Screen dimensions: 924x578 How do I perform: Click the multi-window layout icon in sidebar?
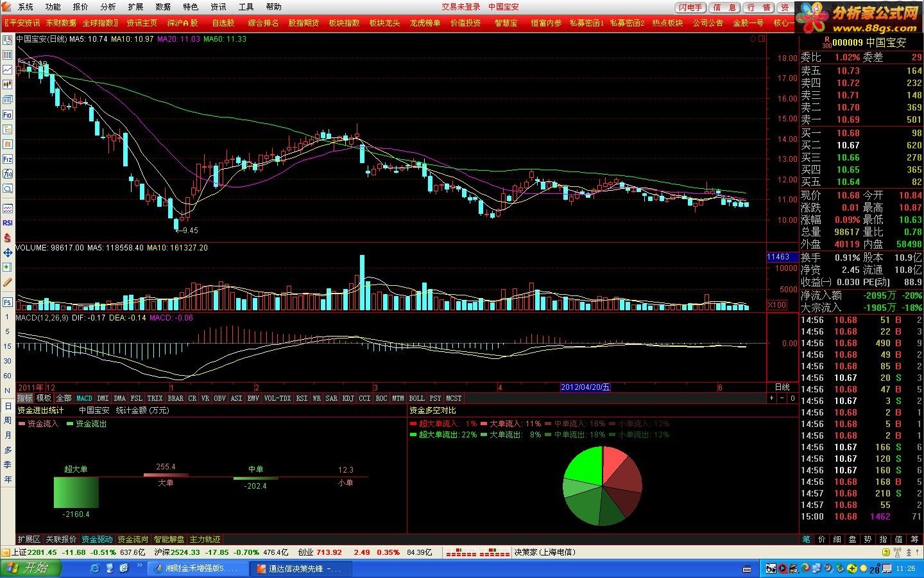[x=8, y=99]
